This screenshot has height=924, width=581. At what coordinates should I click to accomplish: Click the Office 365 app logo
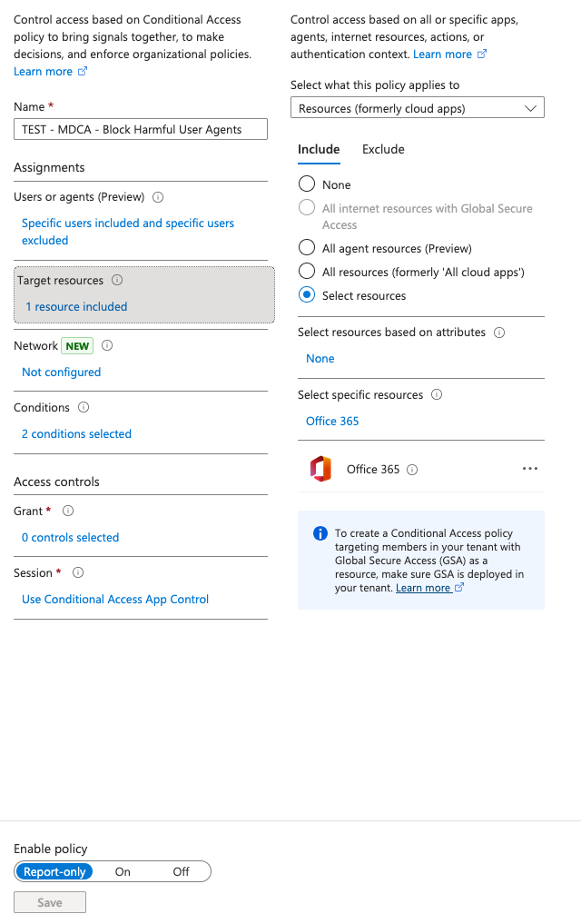[320, 469]
